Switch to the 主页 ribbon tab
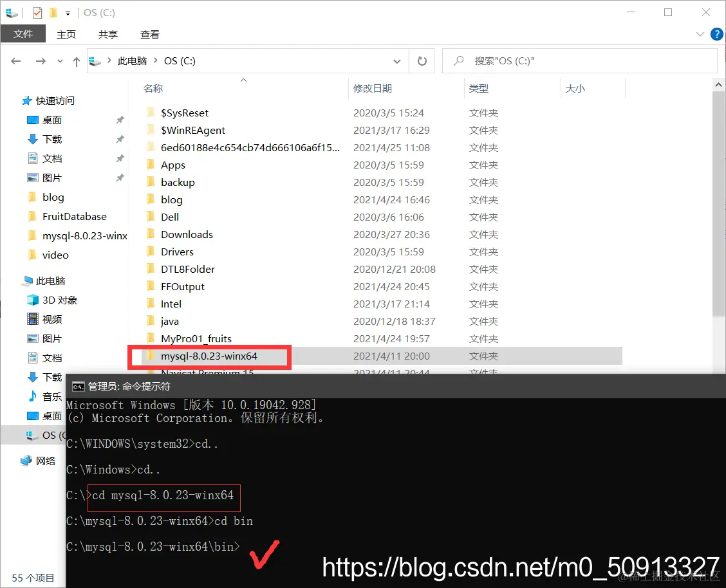This screenshot has width=726, height=588. [66, 34]
